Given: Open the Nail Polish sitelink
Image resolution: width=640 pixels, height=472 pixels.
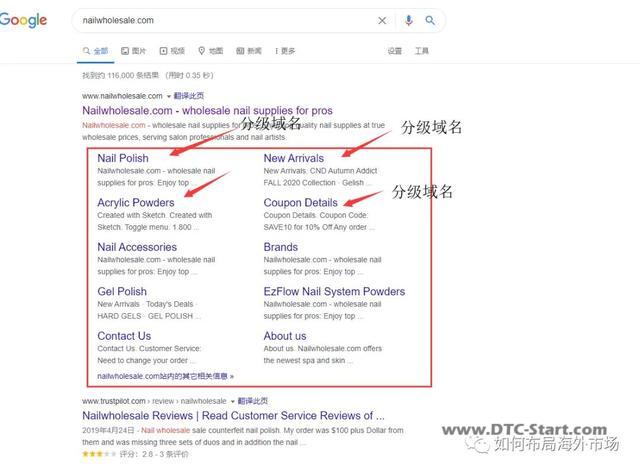Looking at the screenshot, I should click(x=123, y=158).
